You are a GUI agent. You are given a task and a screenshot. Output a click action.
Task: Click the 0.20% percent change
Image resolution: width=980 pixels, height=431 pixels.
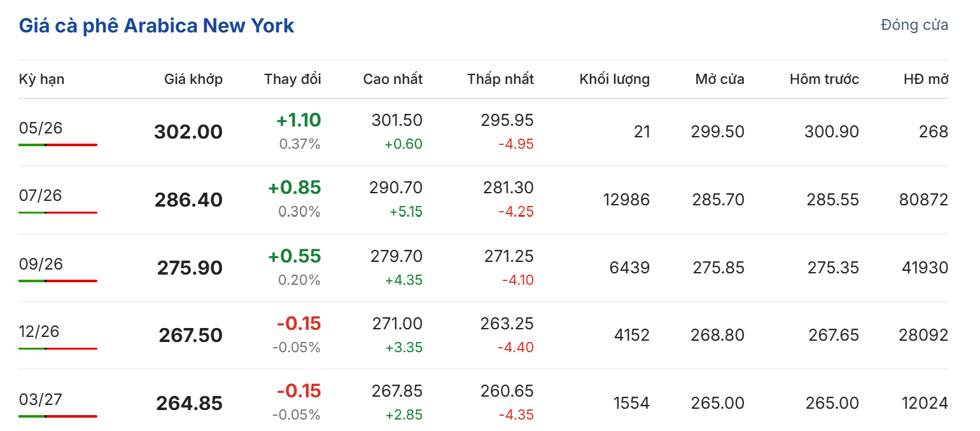point(300,280)
